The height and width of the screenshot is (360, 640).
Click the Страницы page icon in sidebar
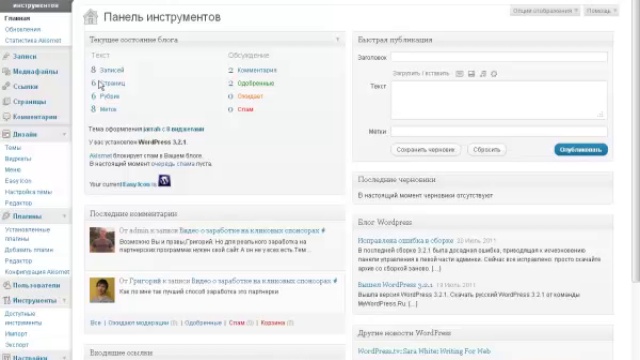click(6, 101)
